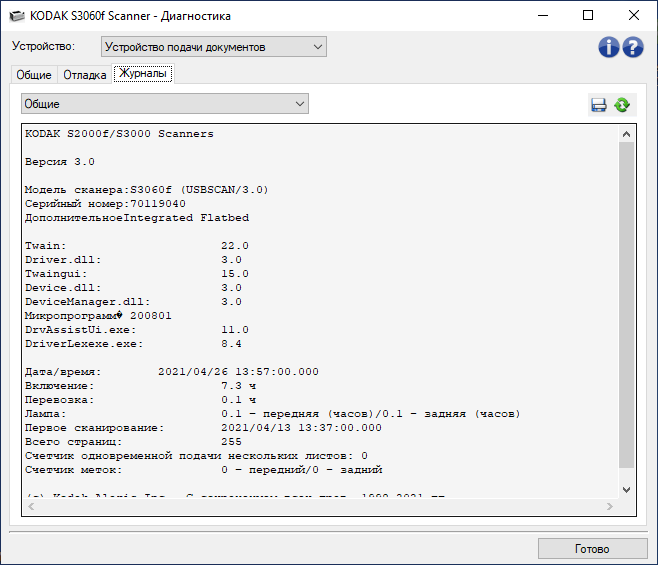Open the Общие log type dropdown
This screenshot has height=565, width=658.
point(165,104)
